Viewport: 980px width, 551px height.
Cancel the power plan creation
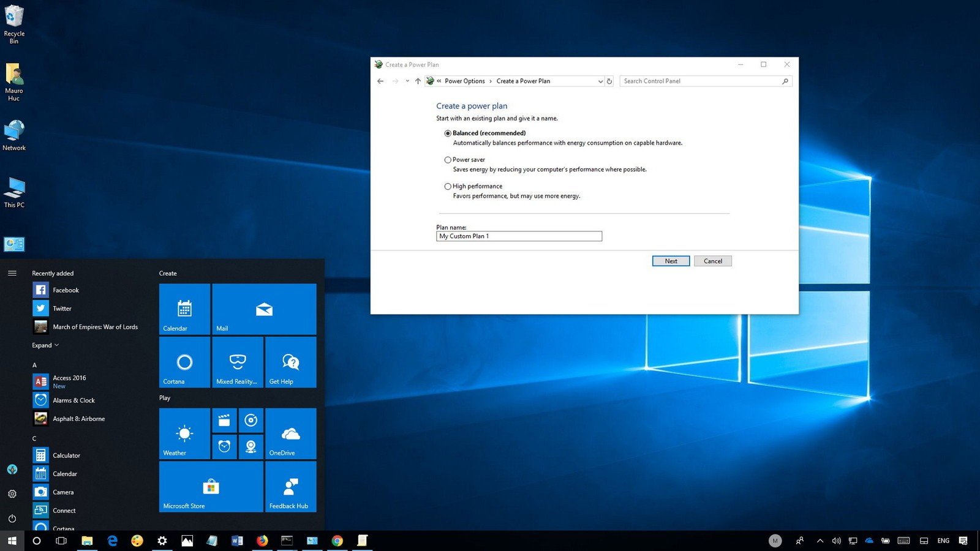(x=712, y=261)
